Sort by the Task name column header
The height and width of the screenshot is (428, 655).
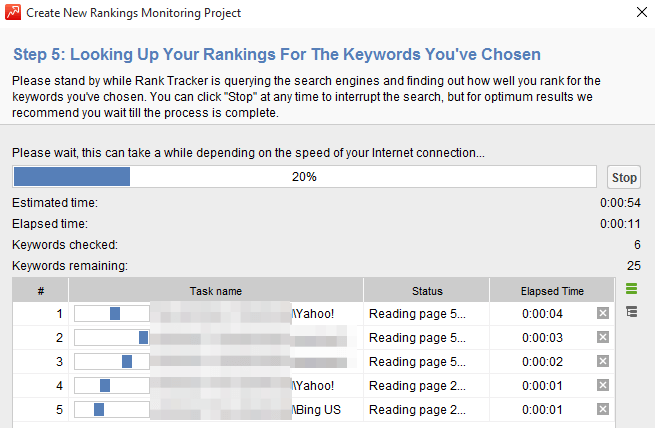point(216,291)
